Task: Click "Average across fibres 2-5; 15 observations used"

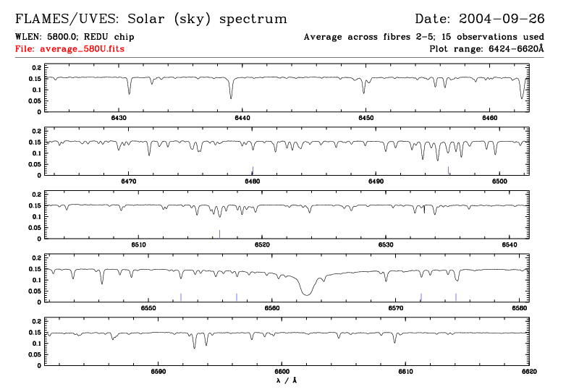Action: click(x=424, y=37)
